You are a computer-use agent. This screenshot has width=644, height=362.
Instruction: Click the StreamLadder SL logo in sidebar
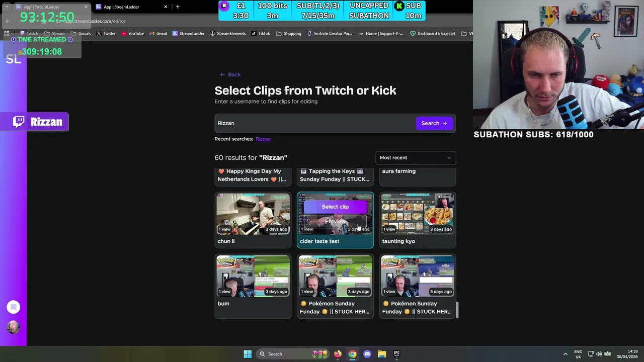click(13, 59)
